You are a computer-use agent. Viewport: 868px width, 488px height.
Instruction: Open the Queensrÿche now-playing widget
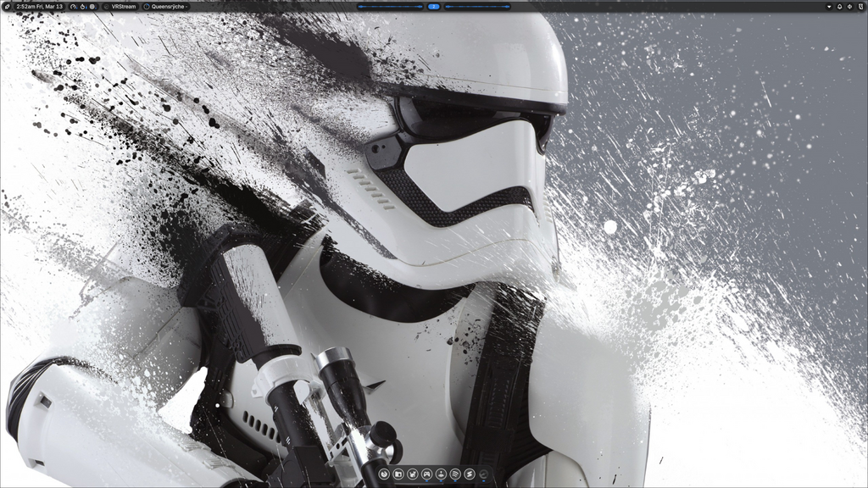click(166, 7)
